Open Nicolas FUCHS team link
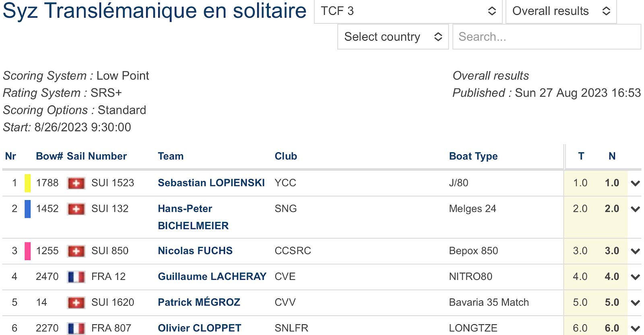 tap(195, 251)
